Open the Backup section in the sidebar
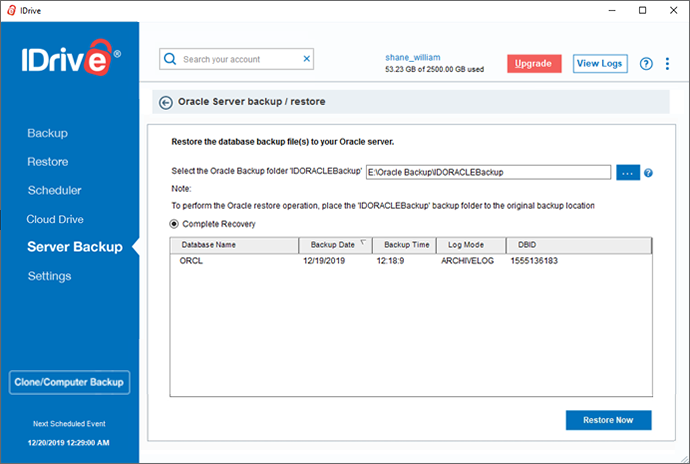Viewport: 690px width, 464px height. tap(48, 133)
